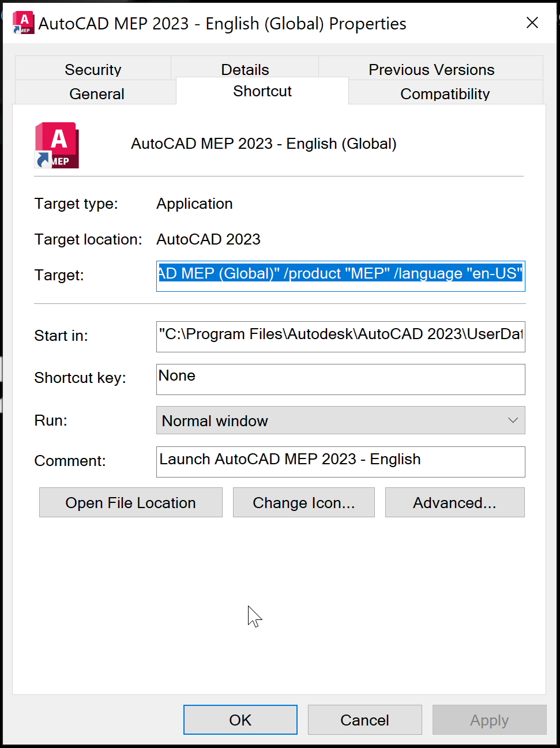Select the Shortcut tab
Viewport: 560px width, 748px height.
tap(262, 91)
